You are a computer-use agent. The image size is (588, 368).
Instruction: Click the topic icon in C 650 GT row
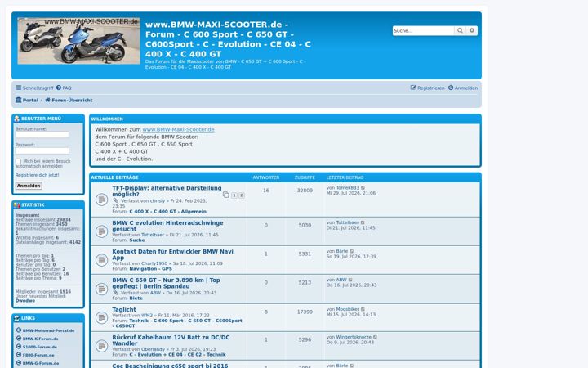(101, 289)
